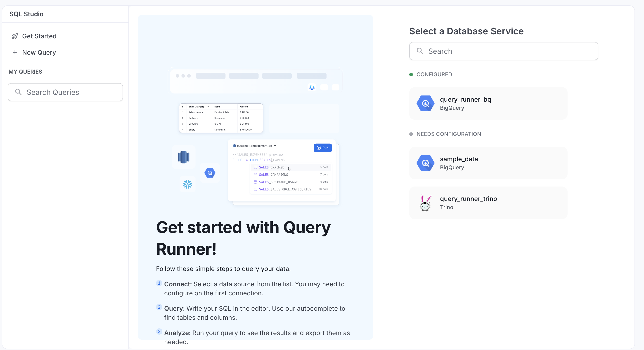Viewport: 644px width, 350px height.
Task: Click the BigQuery hexagon icon for query_runner_bq
Action: [425, 103]
